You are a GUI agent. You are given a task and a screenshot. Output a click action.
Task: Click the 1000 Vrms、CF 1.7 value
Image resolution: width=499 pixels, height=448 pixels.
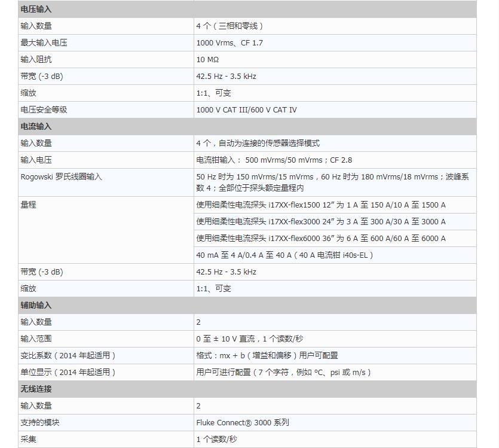point(229,43)
